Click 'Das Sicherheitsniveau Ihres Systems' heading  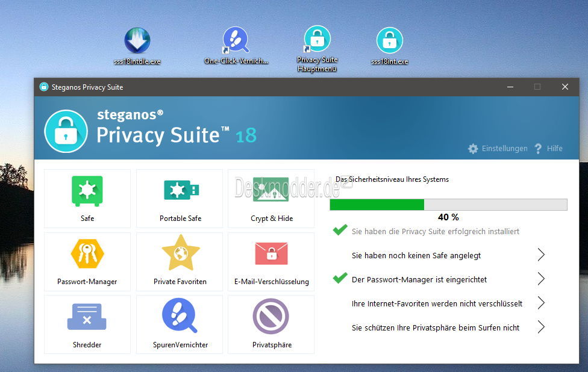point(392,179)
